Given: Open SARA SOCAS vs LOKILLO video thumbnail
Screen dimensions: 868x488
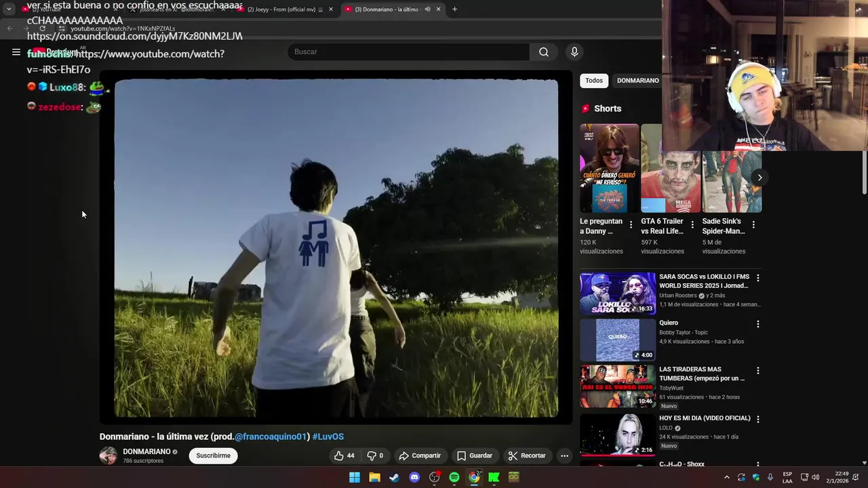Looking at the screenshot, I should click(618, 293).
